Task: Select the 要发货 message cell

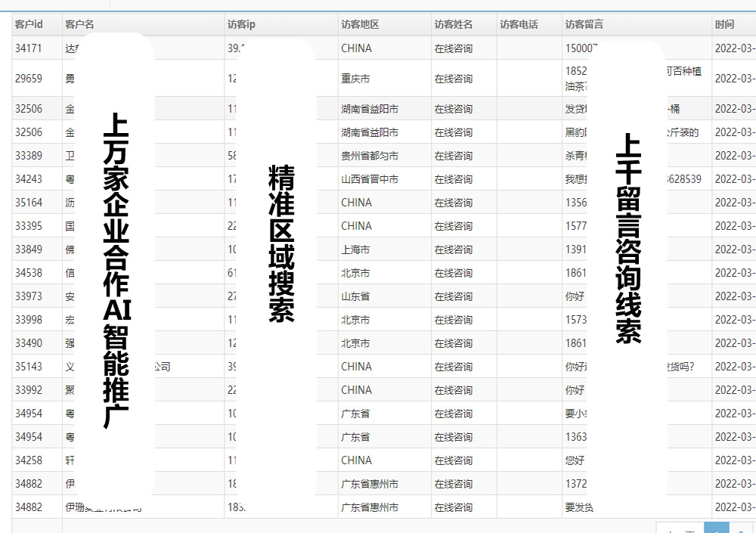Action: pos(579,507)
